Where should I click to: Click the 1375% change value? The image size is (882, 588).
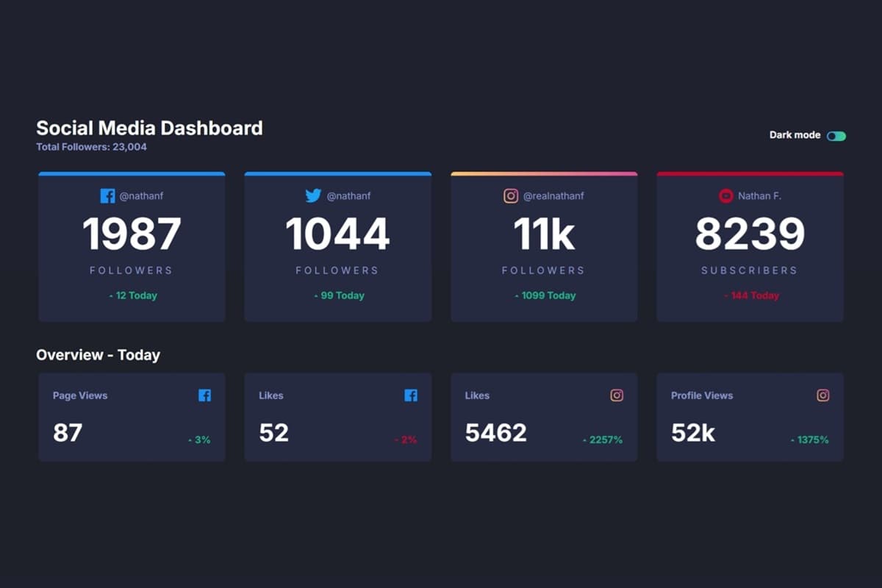click(809, 440)
